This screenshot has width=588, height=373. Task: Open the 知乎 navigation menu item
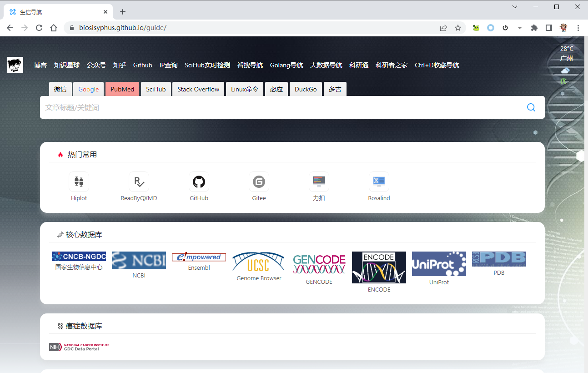click(x=119, y=65)
